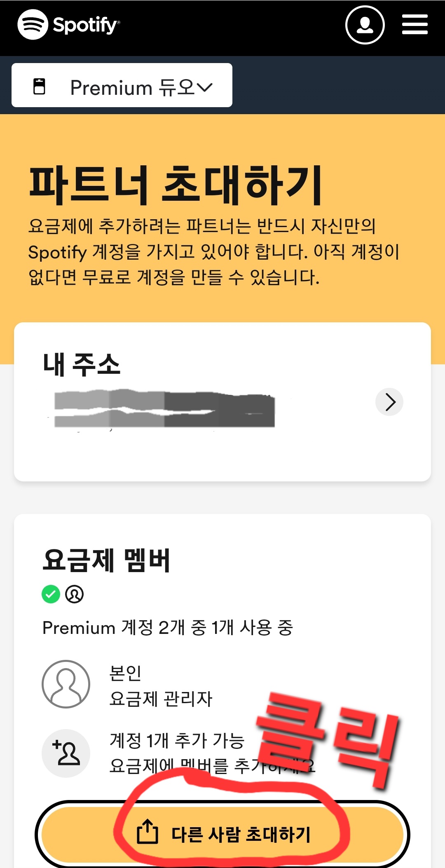
Task: Click the green checkmark status icon
Action: click(51, 594)
